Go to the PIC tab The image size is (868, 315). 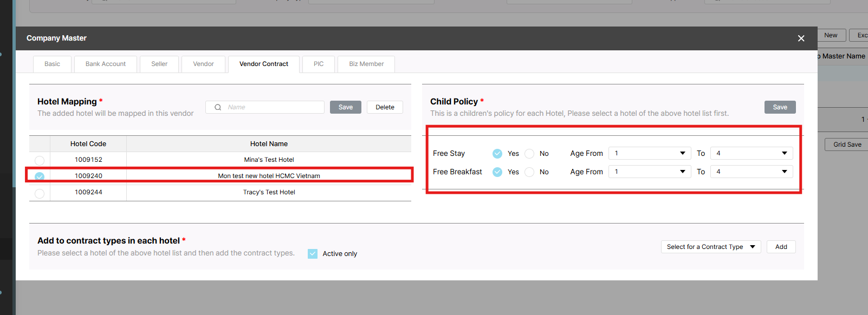click(x=319, y=64)
